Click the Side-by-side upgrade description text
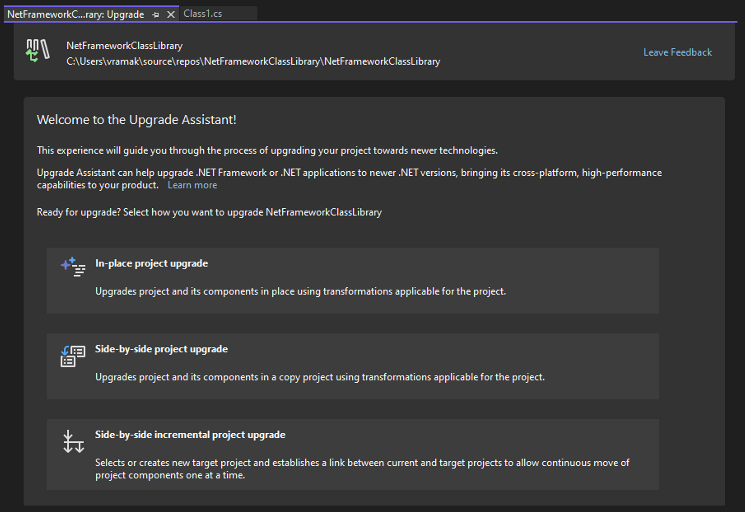745x512 pixels. tap(319, 377)
